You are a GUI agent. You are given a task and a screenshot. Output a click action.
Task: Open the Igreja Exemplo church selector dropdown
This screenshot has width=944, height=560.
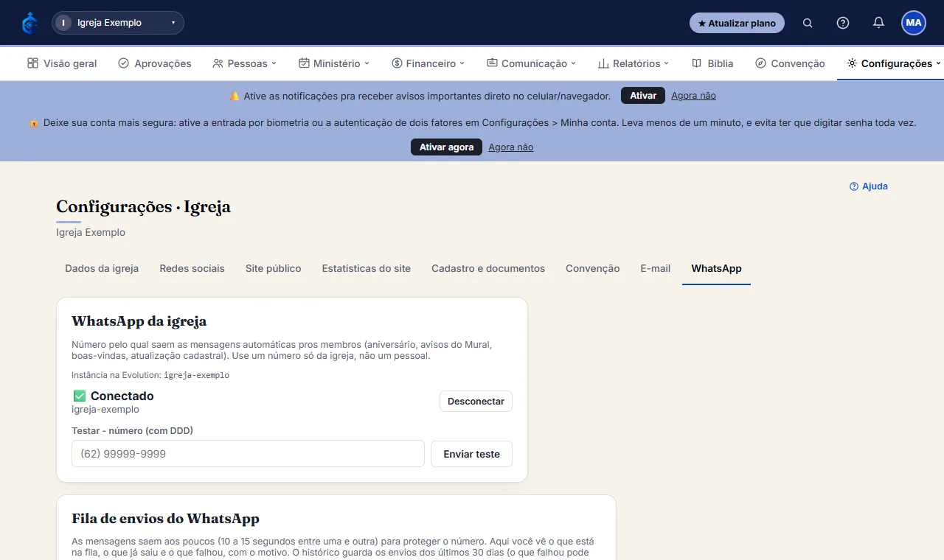118,23
